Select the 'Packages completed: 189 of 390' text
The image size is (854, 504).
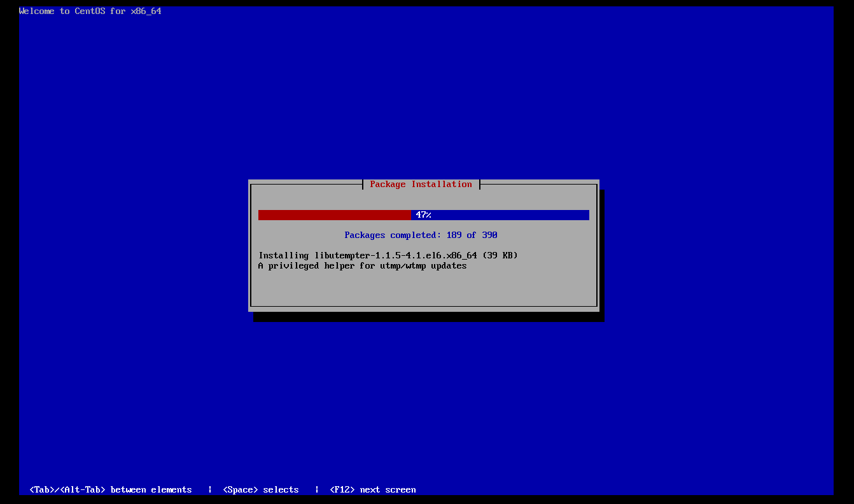(421, 235)
